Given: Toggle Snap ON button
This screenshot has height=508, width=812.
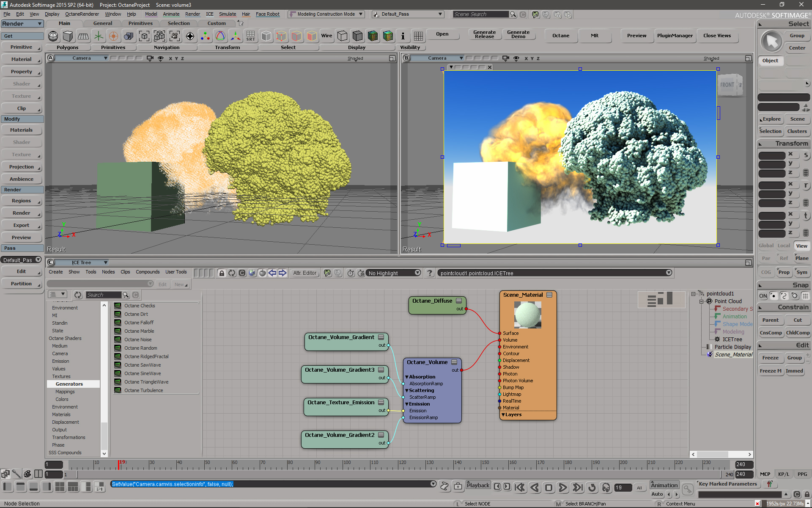Looking at the screenshot, I should point(763,296).
